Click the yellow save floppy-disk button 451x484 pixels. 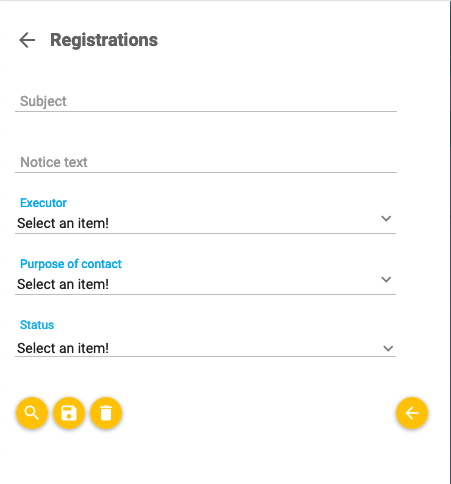tap(69, 413)
